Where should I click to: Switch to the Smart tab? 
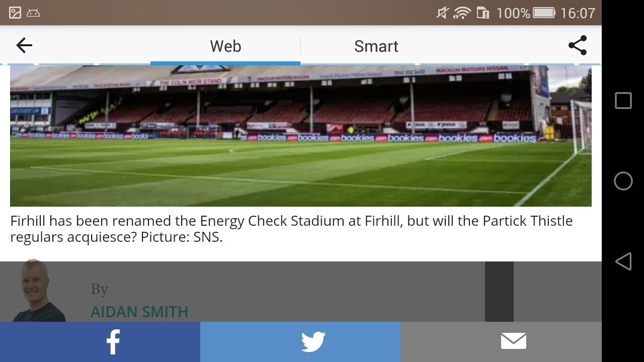coord(376,46)
